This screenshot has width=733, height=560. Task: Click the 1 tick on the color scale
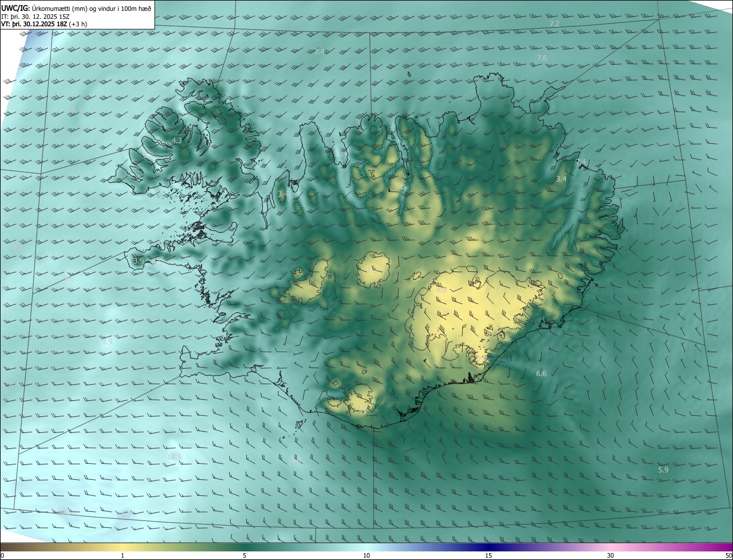tap(123, 555)
